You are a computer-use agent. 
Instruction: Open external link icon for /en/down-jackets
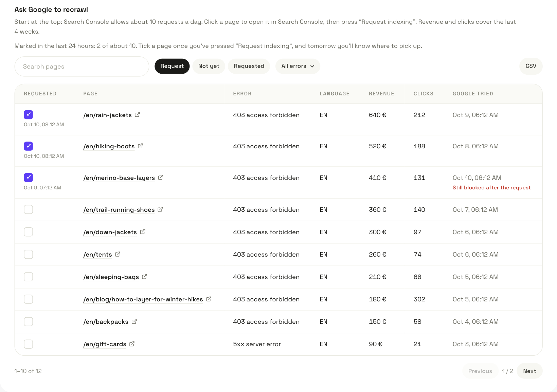pos(143,232)
